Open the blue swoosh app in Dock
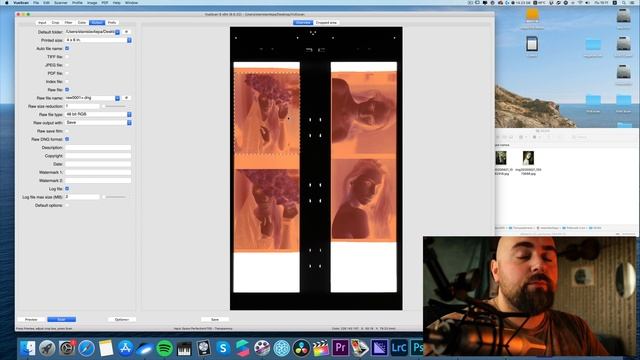Screen dimensions: 640x360 coord(145,348)
